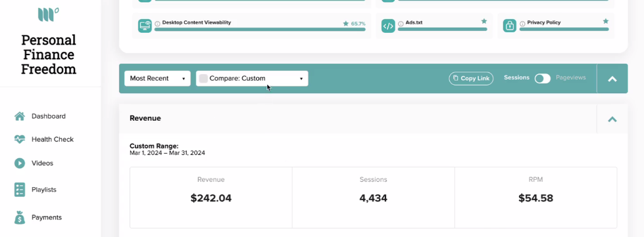Collapse the filter bar chevron
The height and width of the screenshot is (237, 644).
[612, 79]
